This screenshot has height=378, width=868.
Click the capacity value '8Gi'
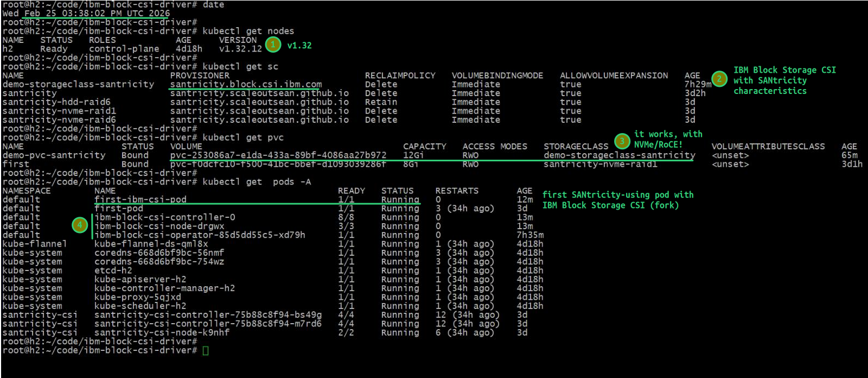coord(411,164)
